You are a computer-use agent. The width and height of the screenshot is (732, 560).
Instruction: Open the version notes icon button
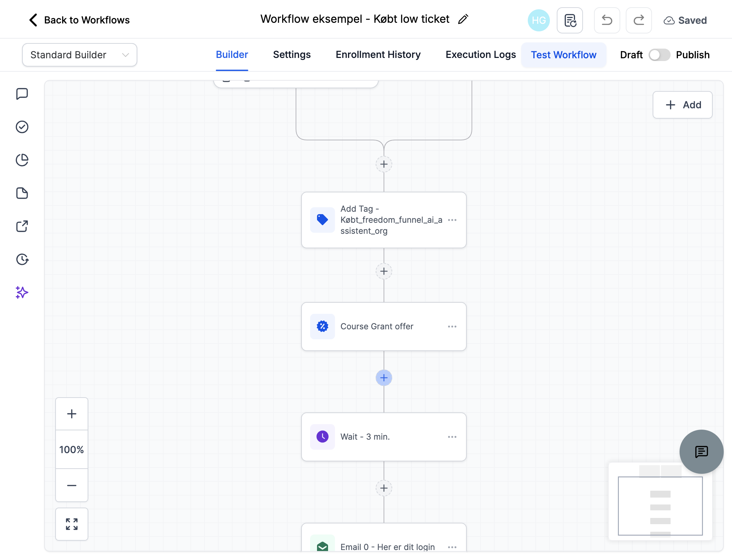[570, 20]
